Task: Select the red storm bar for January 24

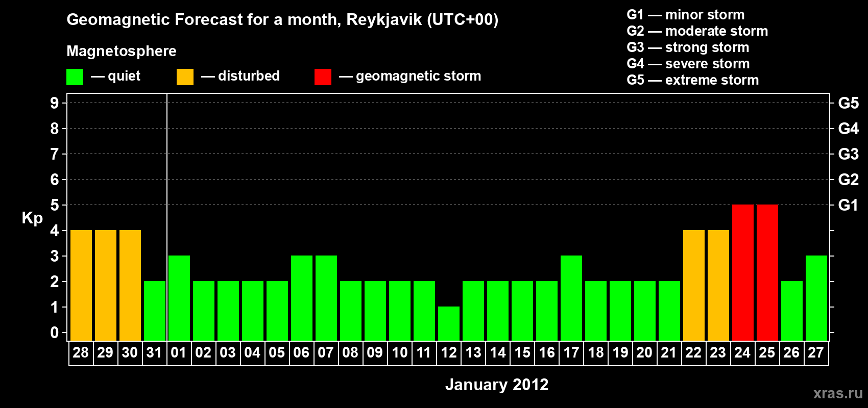Action: (743, 272)
